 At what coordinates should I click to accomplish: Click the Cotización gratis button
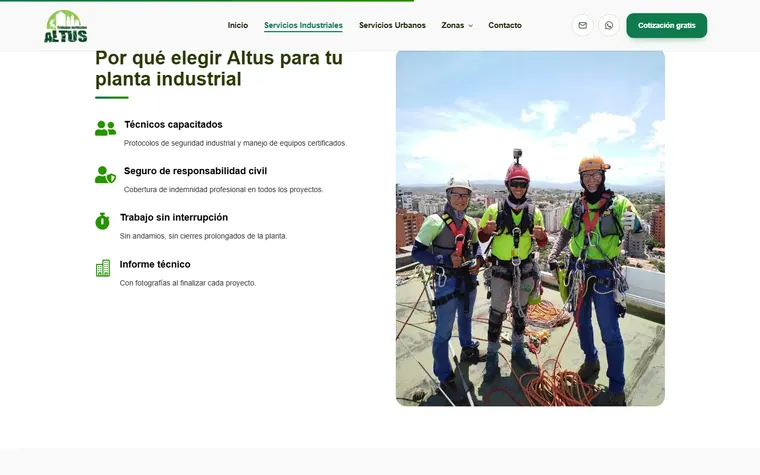(x=666, y=25)
